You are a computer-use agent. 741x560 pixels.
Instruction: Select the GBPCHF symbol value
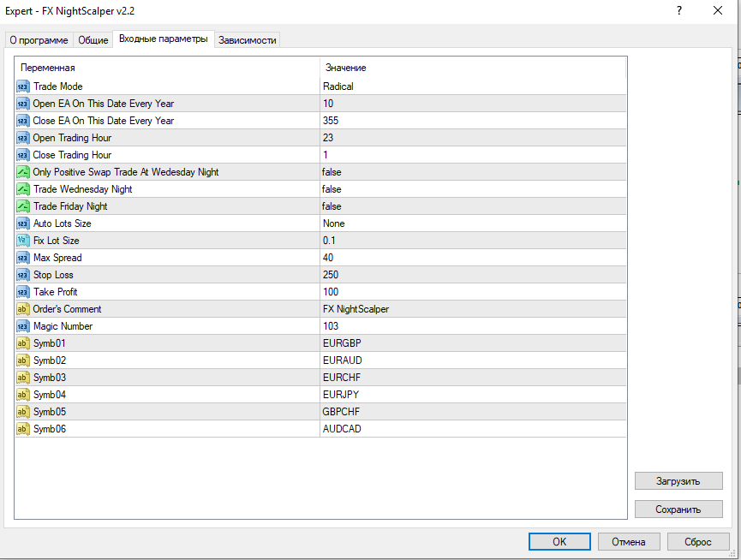point(473,412)
